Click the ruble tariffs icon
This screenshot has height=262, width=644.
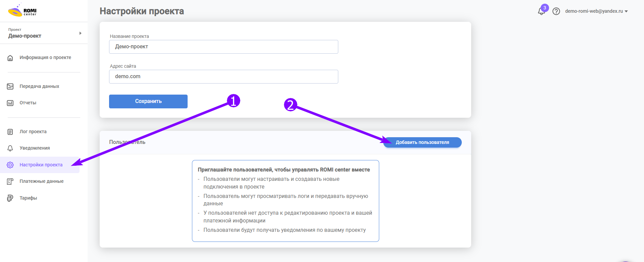pyautogui.click(x=10, y=198)
